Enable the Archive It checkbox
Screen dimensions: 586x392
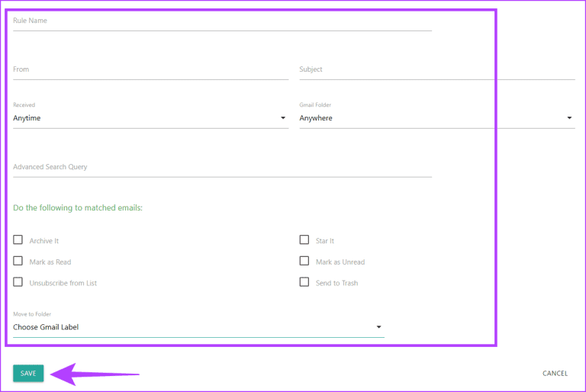18,240
